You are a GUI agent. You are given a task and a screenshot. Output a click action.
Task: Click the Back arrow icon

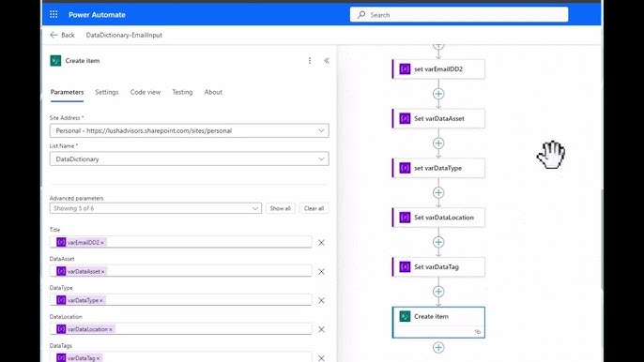(54, 36)
